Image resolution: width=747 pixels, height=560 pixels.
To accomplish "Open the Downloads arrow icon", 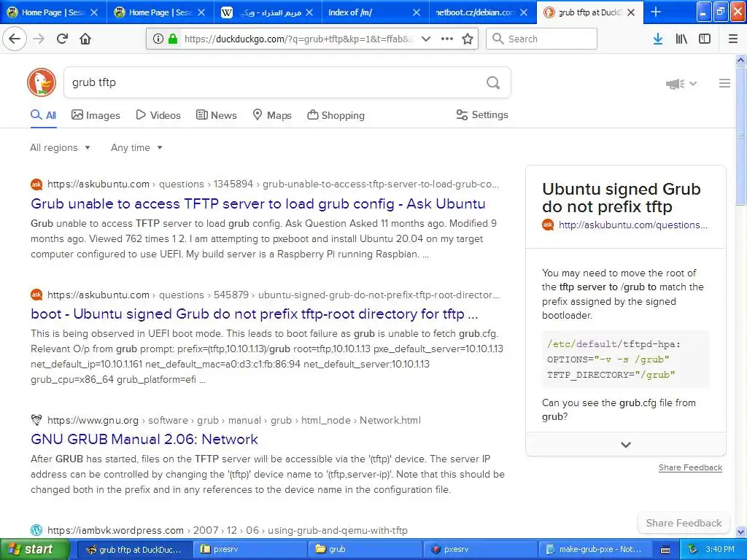I will point(658,39).
